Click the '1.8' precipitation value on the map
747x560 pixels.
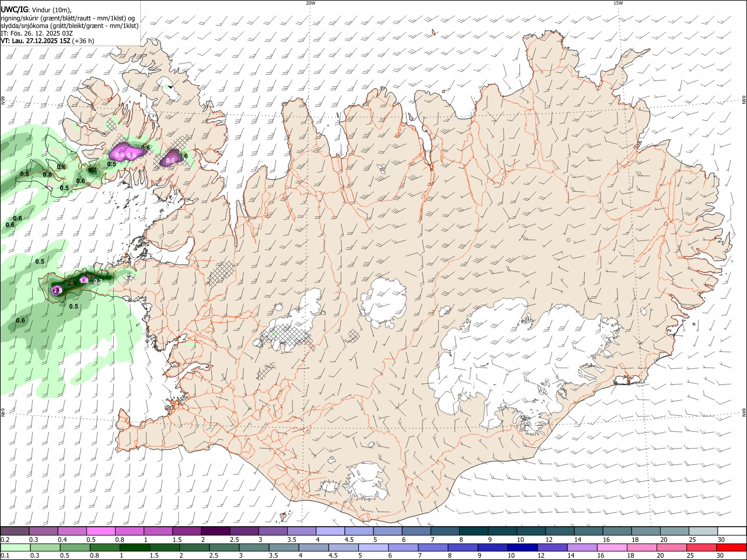83,281
